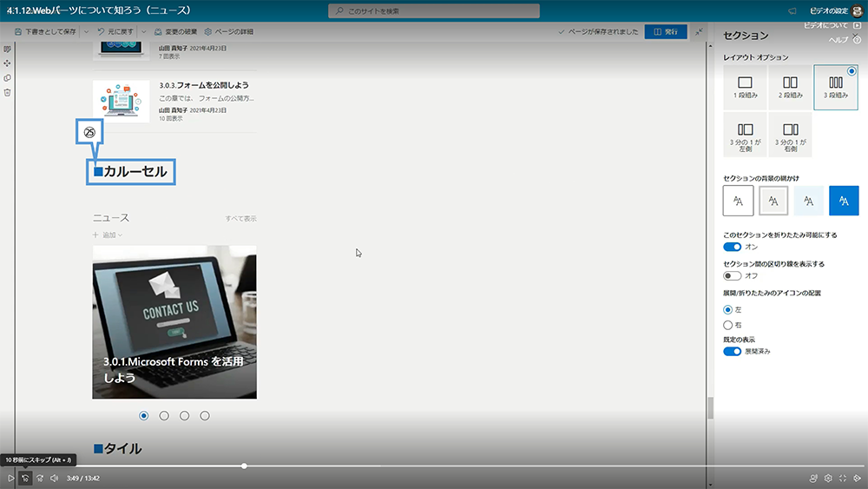Click the 発行 publish button

coord(666,31)
